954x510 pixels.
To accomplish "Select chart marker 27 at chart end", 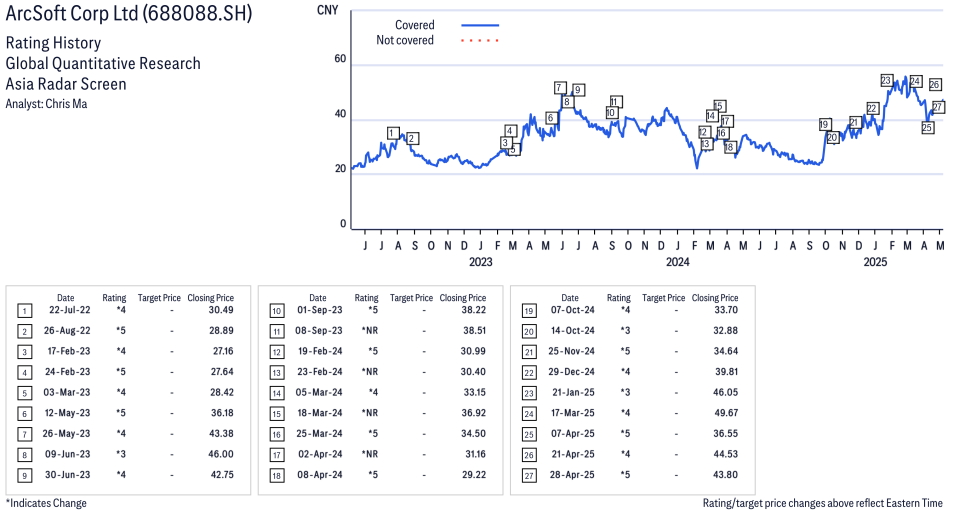I will click(938, 108).
